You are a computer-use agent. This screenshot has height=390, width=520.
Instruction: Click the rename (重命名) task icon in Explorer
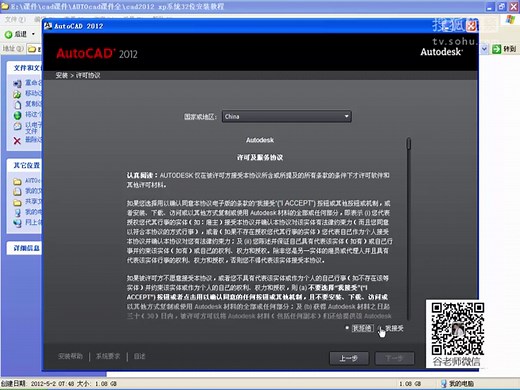pyautogui.click(x=17, y=83)
